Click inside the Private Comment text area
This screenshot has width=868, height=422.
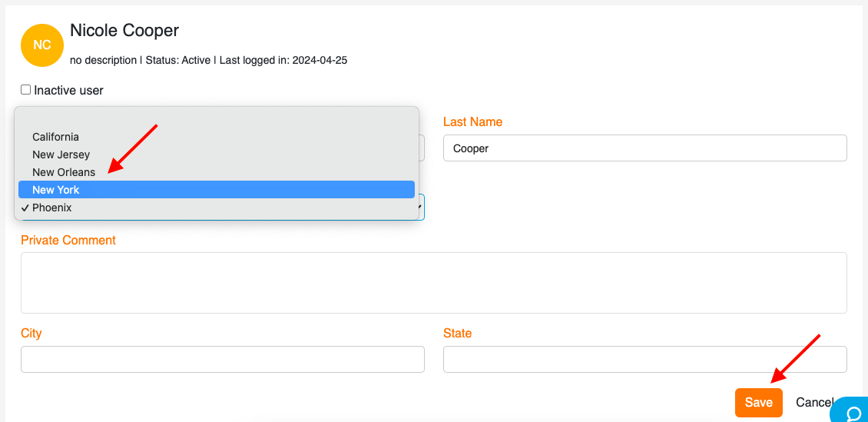click(433, 283)
